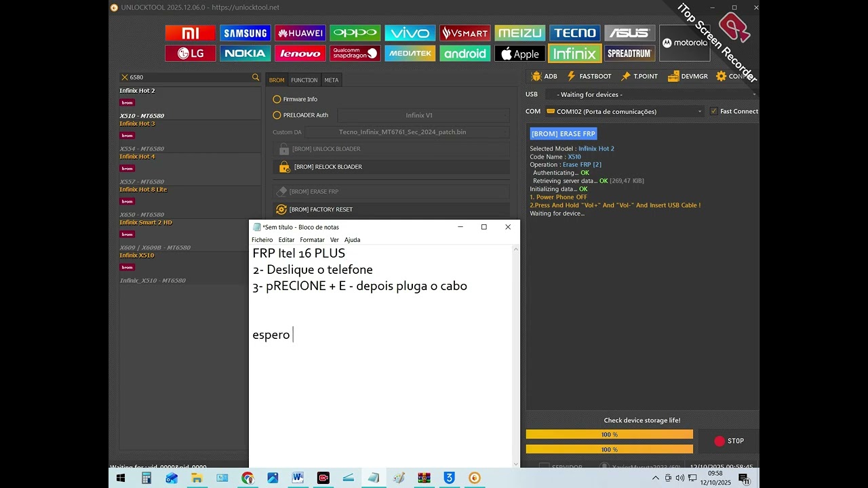Select the Apple brand tile

(x=520, y=54)
